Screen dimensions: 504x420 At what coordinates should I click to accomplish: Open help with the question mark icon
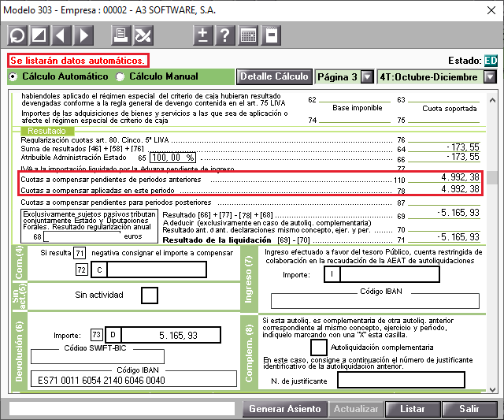coord(225,35)
